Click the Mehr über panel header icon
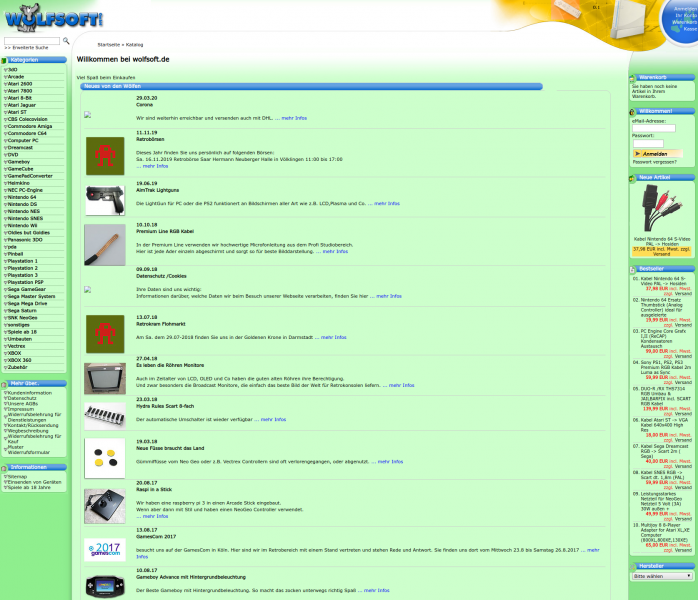The width and height of the screenshot is (698, 600). tap(4, 384)
